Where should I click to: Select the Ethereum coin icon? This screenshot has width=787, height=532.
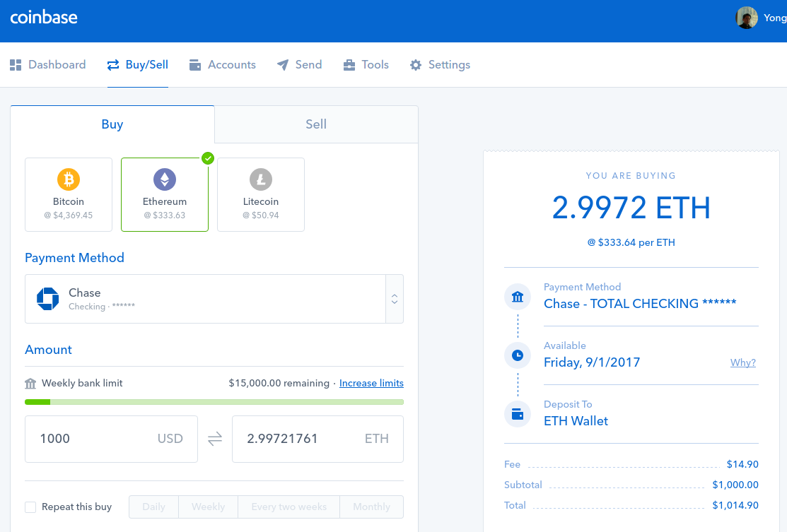[165, 179]
